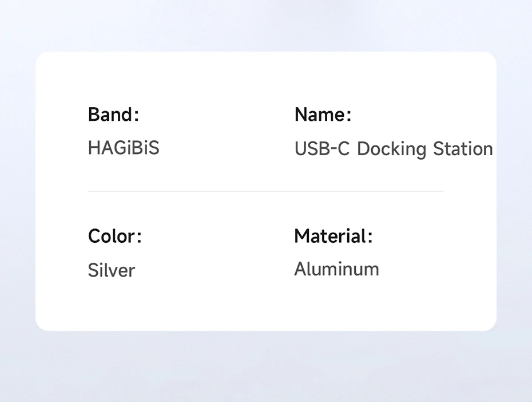532x402 pixels.
Task: Click "USB-C" in the product name
Action: coord(320,149)
